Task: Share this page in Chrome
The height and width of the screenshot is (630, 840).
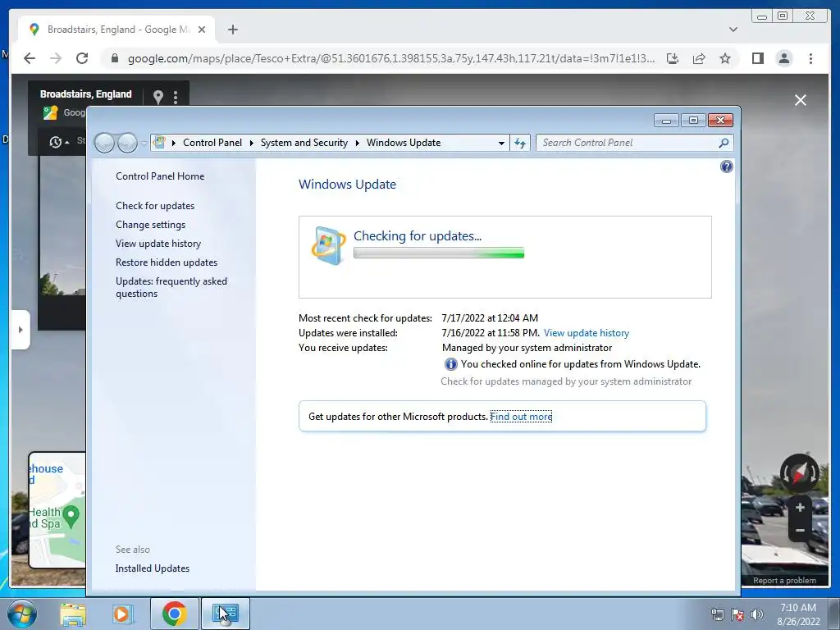Action: coord(699,58)
